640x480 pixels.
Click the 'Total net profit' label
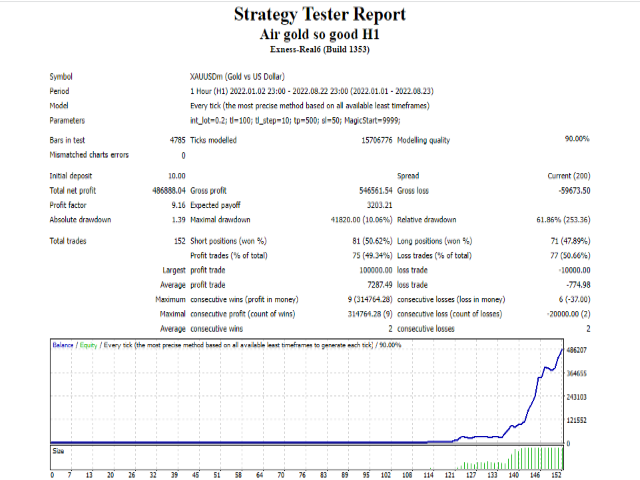pos(73,191)
